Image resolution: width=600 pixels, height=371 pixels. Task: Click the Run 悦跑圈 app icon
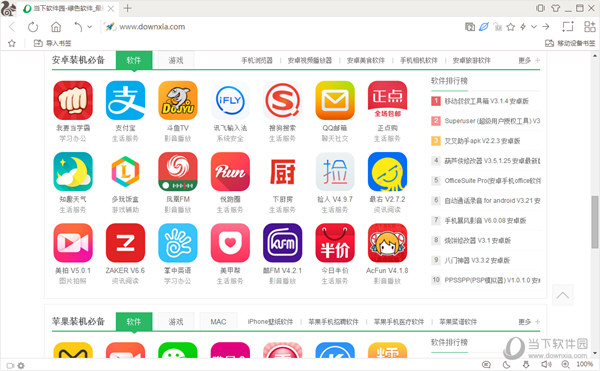point(230,171)
